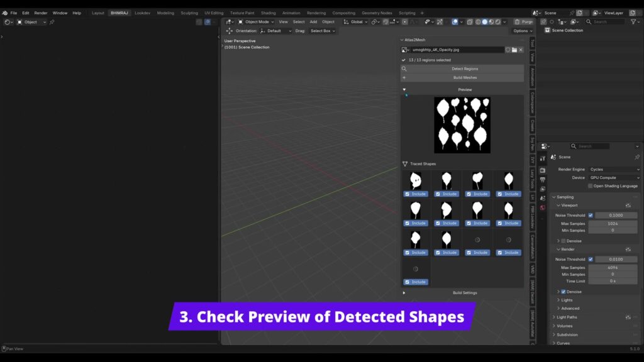Image resolution: width=644 pixels, height=362 pixels.
Task: Open the Render Engine Cycles dropdown
Action: [614, 170]
